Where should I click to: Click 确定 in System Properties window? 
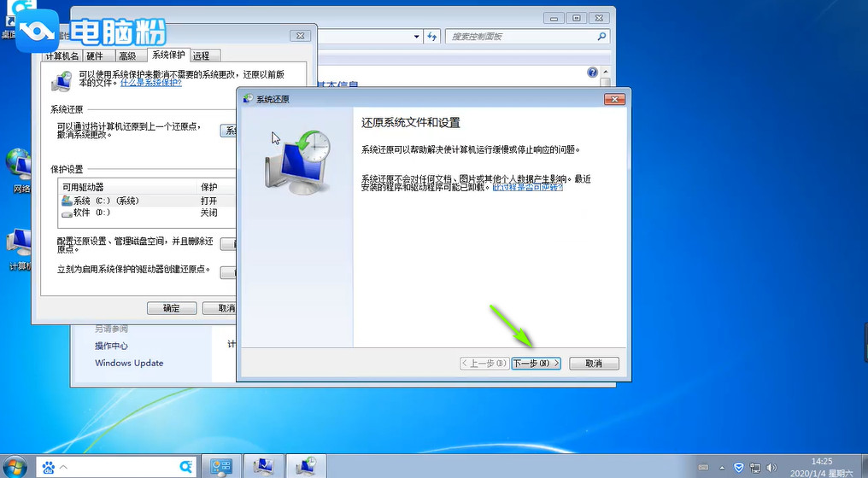pyautogui.click(x=172, y=308)
